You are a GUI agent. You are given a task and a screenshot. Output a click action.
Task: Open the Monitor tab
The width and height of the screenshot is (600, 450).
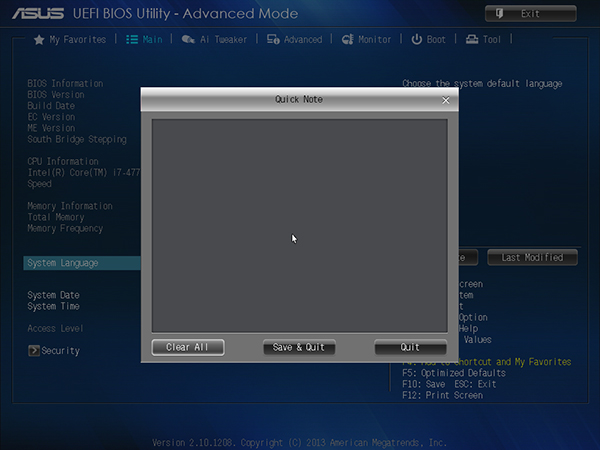[366, 39]
